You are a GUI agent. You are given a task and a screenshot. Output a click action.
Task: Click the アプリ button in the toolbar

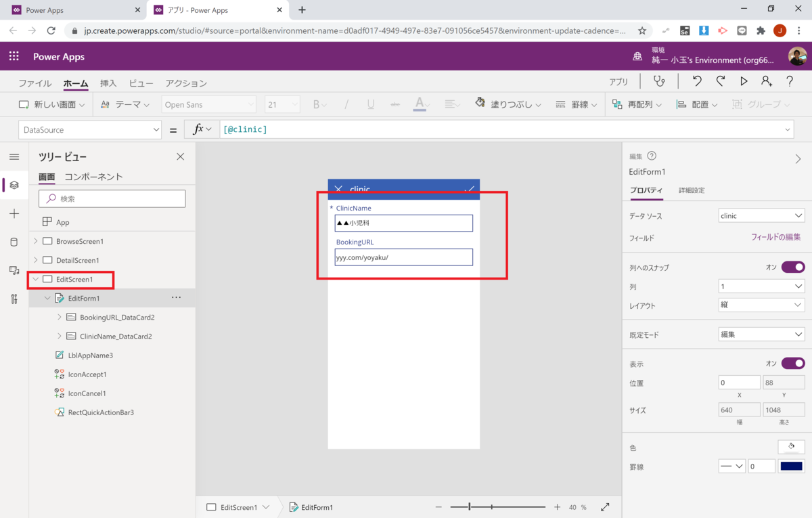(618, 81)
